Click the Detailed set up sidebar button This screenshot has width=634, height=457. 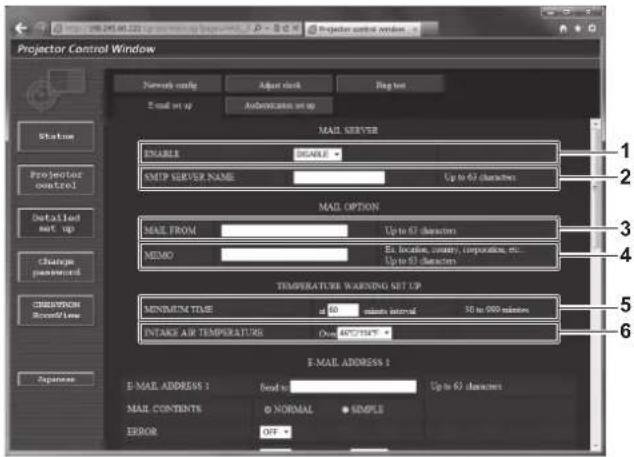coord(56,223)
